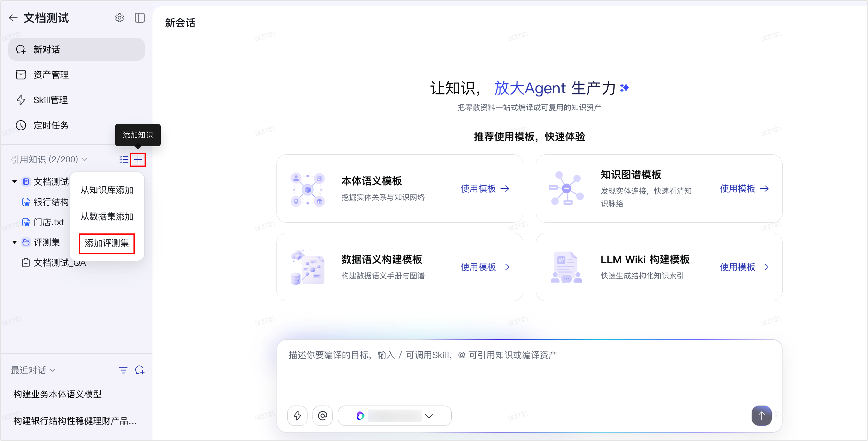Choose 从知识库添加 from the popup
Screen dimensions: 868x441
coord(107,190)
